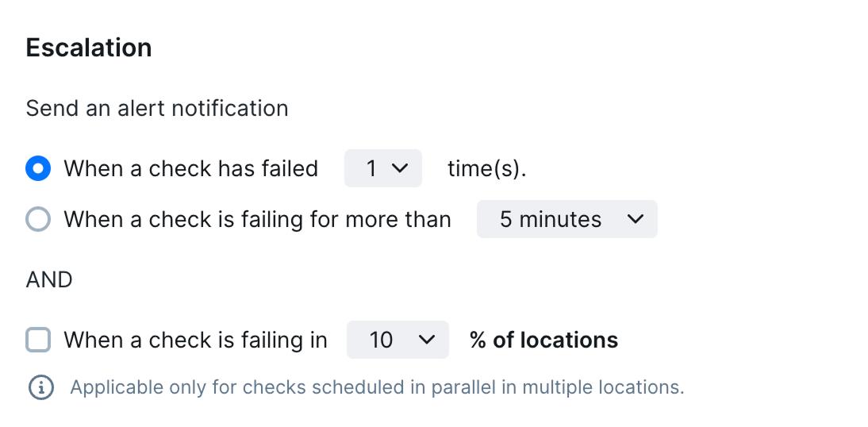Click the chevron arrow next to 5 minutes
The image size is (868, 427).
click(635, 219)
